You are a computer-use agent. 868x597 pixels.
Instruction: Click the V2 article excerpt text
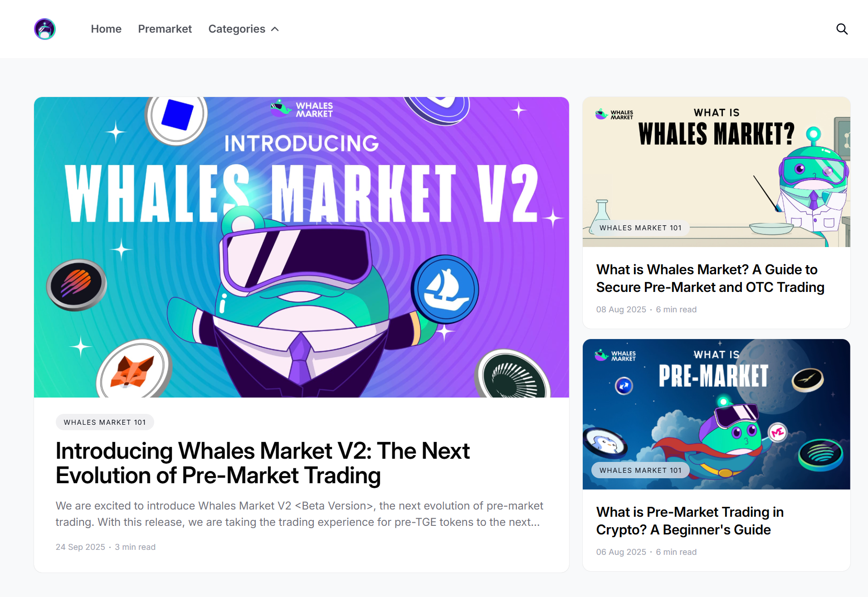299,514
